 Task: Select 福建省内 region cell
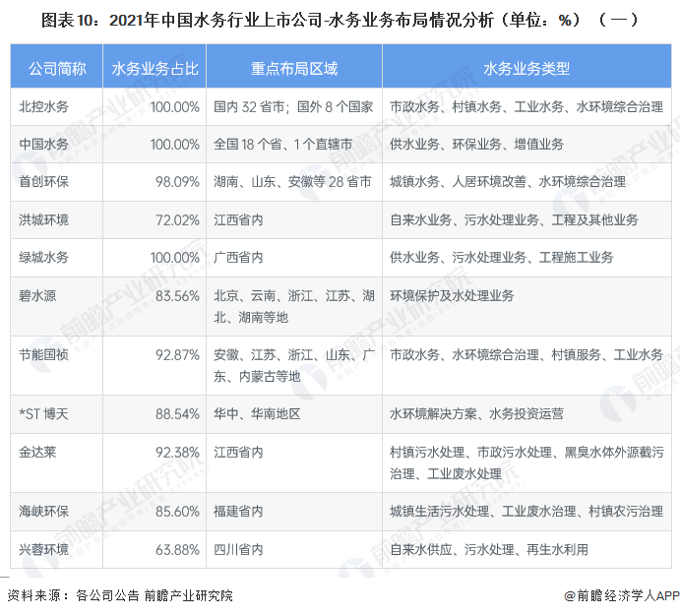coord(239,512)
